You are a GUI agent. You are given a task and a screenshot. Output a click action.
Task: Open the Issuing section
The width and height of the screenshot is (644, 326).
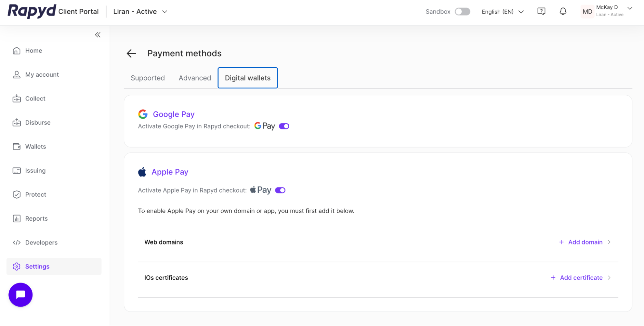click(x=35, y=170)
